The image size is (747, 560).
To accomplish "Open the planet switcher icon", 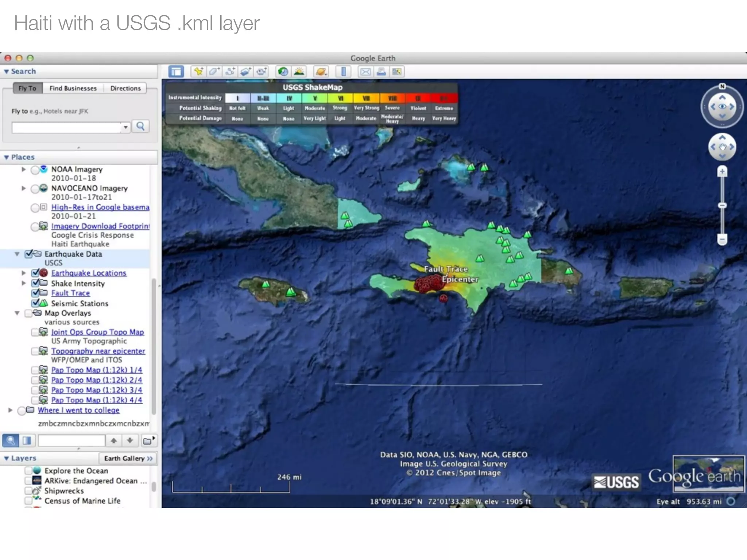I will coord(321,71).
